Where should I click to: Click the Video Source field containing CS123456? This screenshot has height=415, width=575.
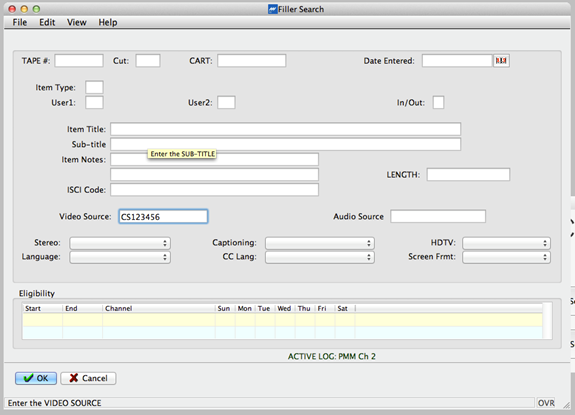point(163,217)
